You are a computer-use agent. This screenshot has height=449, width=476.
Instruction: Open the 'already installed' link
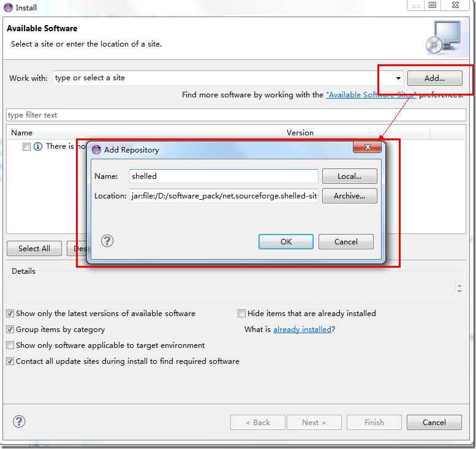(x=302, y=330)
